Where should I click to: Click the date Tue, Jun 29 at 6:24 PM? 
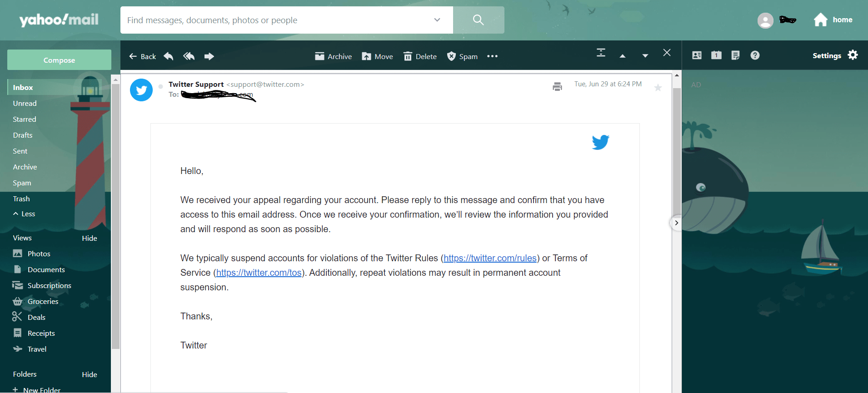point(608,84)
